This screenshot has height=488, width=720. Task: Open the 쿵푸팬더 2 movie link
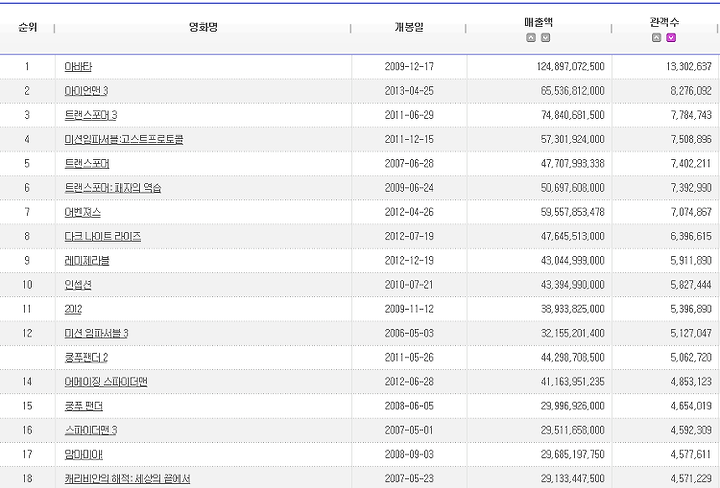click(87, 358)
